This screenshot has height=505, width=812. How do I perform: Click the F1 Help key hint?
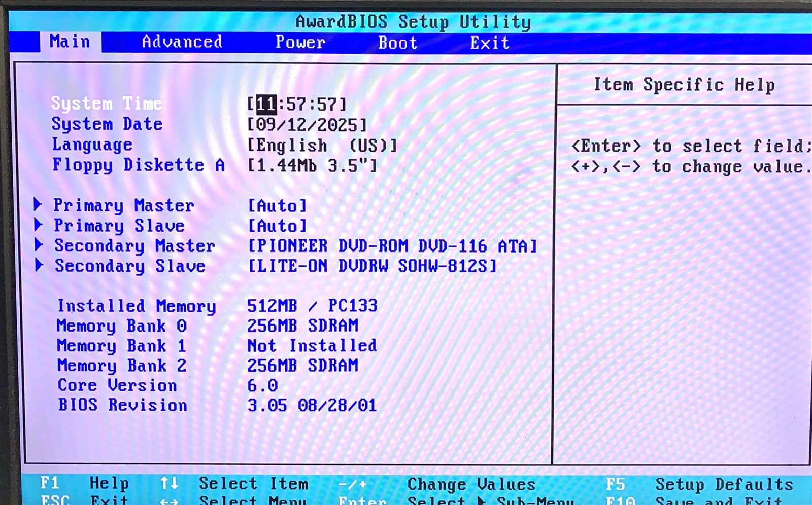point(85,483)
